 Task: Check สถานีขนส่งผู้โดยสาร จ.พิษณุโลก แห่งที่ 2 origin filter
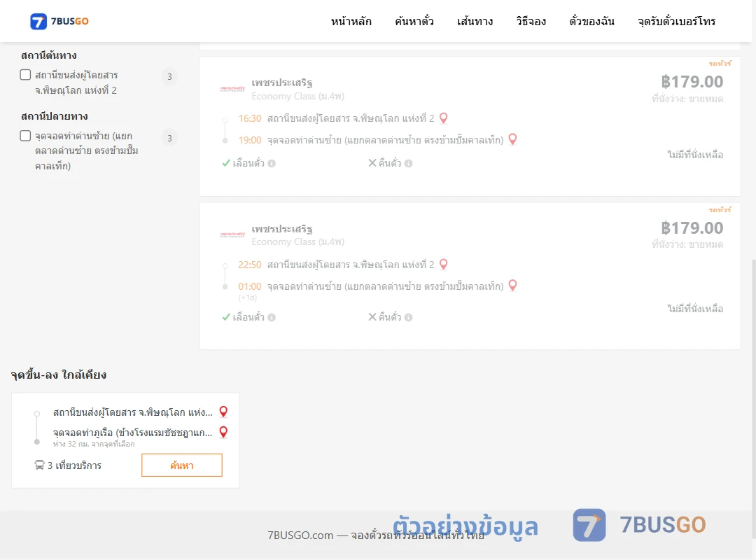(26, 75)
